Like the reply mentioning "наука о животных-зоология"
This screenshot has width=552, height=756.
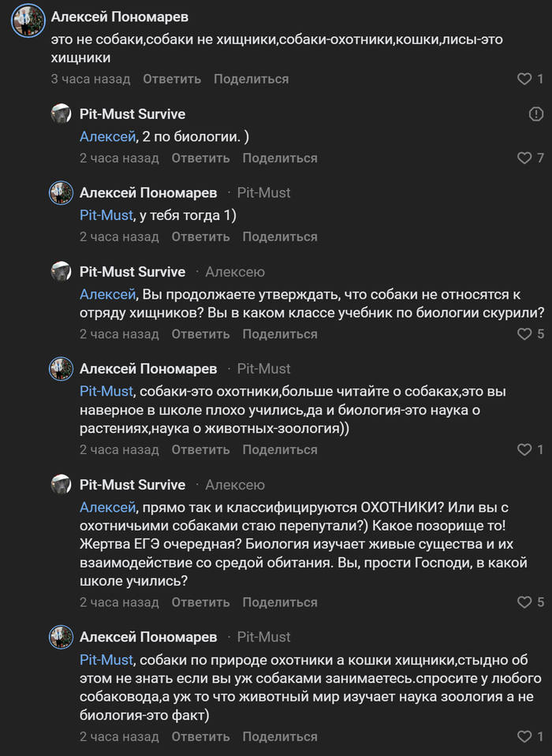pos(524,449)
